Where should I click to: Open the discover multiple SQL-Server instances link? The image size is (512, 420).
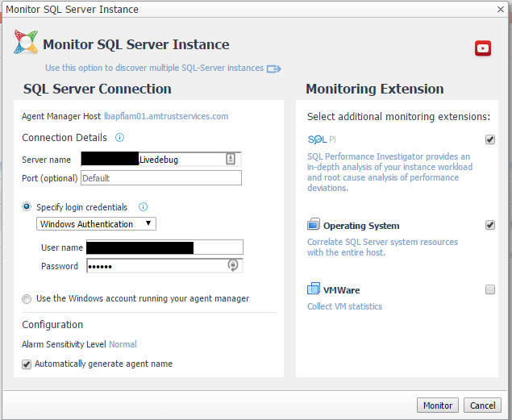(154, 68)
